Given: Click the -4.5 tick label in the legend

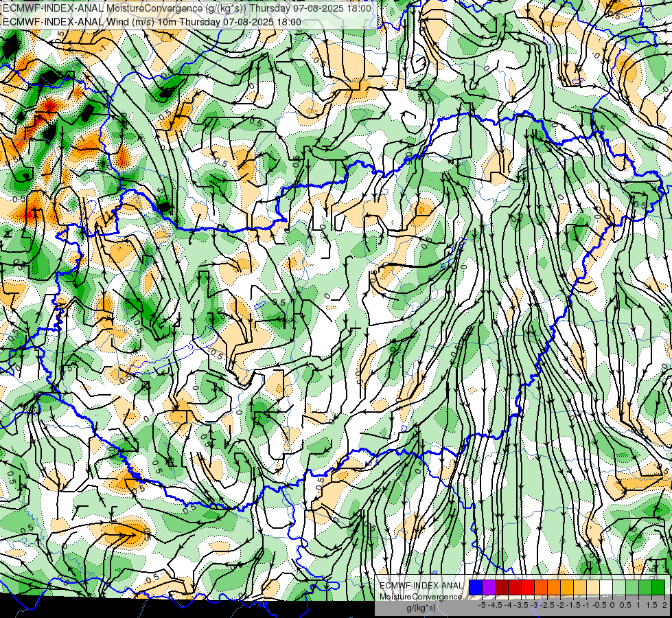Looking at the screenshot, I should [495, 605].
